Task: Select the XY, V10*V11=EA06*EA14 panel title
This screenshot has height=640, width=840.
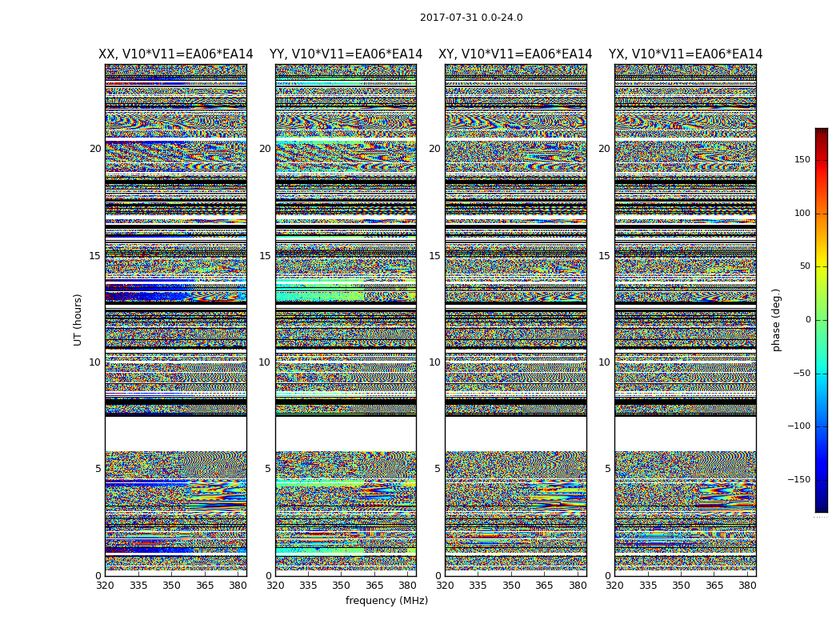Action: point(515,54)
